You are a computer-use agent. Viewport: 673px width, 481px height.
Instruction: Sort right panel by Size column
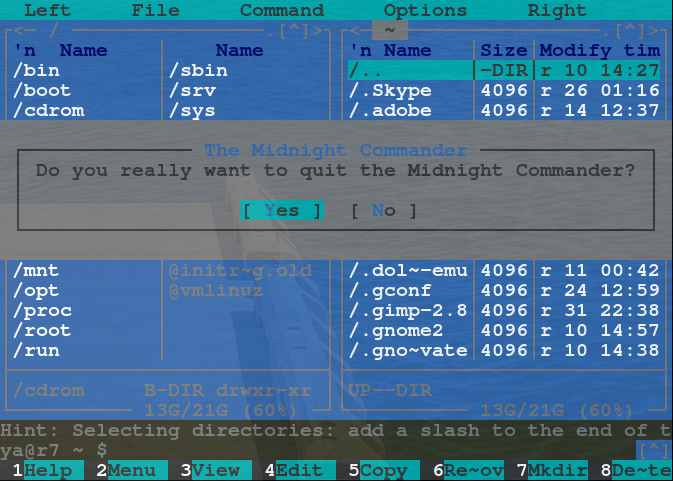tap(504, 50)
